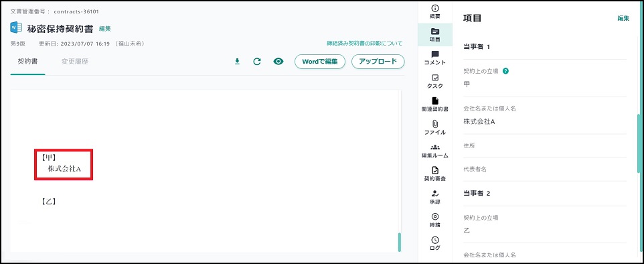Image resolution: width=644 pixels, height=264 pixels.
Task: Click 編集 link next to the contract title
Action: pyautogui.click(x=105, y=29)
